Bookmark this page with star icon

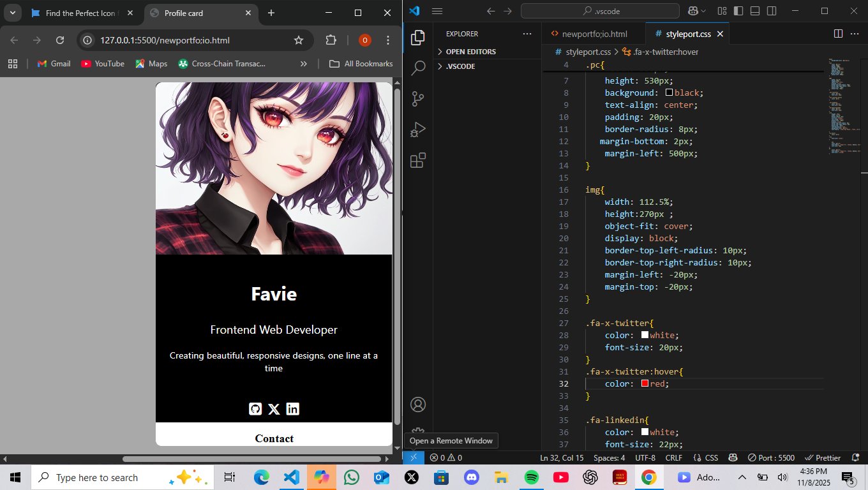298,40
